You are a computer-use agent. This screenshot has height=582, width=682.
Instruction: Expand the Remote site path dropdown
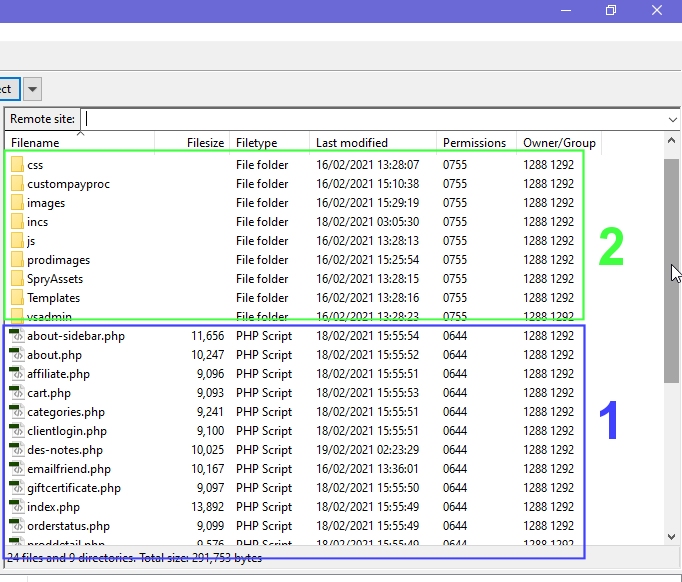pyautogui.click(x=672, y=119)
